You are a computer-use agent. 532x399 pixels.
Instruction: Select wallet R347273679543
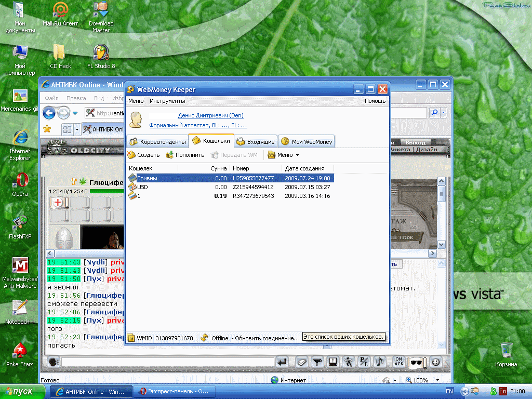pos(231,196)
